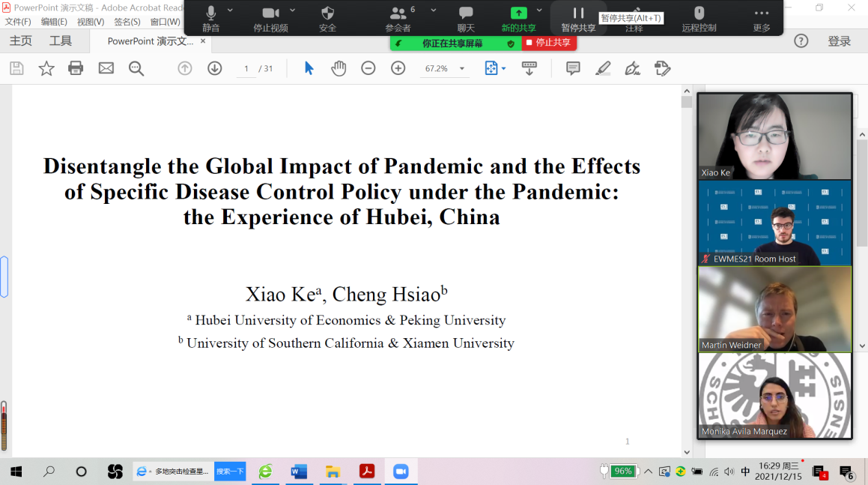Viewport: 868px width, 485px height.
Task: Expand the participants options arrow
Action: point(433,10)
